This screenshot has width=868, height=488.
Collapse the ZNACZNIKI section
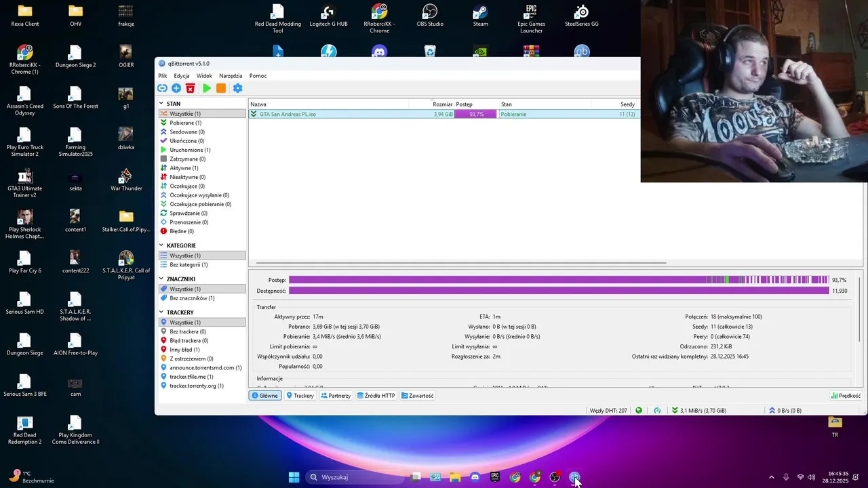point(161,279)
